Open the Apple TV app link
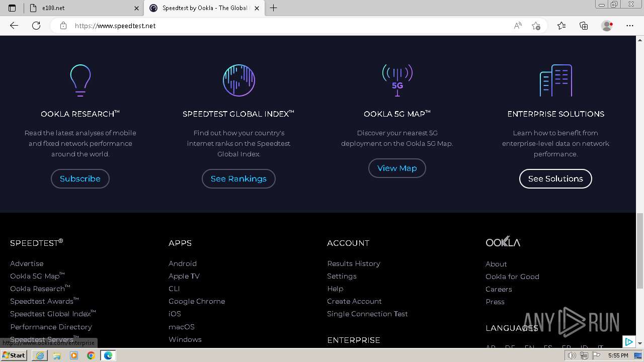The width and height of the screenshot is (644, 362). (184, 276)
